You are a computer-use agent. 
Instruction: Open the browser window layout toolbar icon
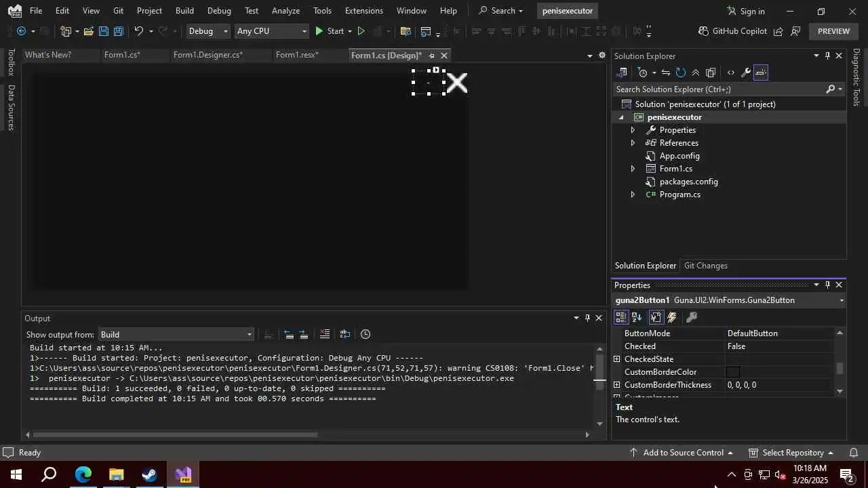426,31
